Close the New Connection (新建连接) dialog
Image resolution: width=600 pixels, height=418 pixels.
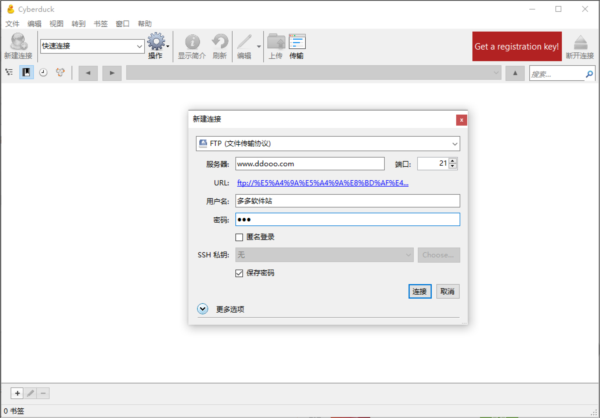(461, 120)
